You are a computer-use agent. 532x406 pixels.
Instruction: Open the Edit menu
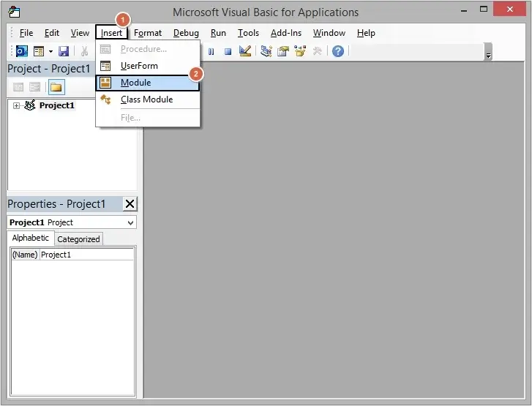(51, 33)
